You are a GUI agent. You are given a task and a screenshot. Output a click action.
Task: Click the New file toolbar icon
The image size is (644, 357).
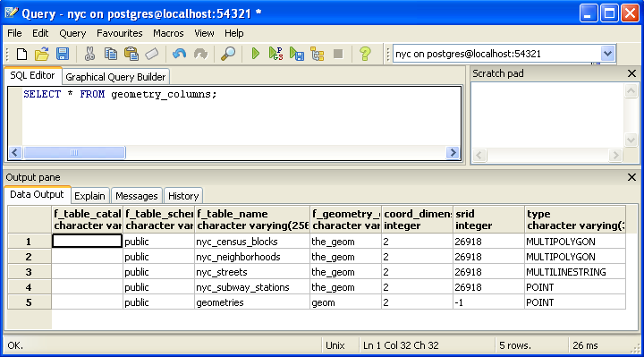pyautogui.click(x=21, y=54)
